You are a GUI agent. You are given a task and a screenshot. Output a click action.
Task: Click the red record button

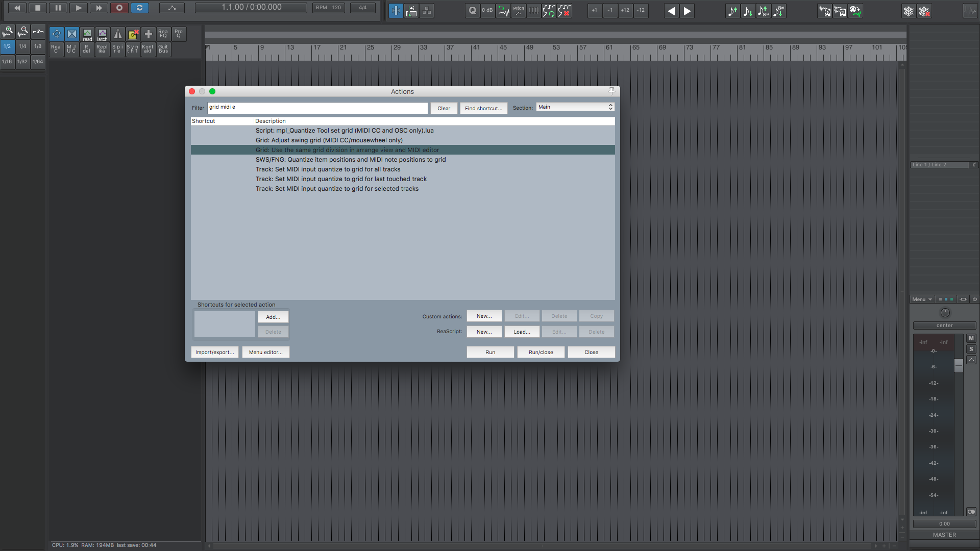click(119, 8)
